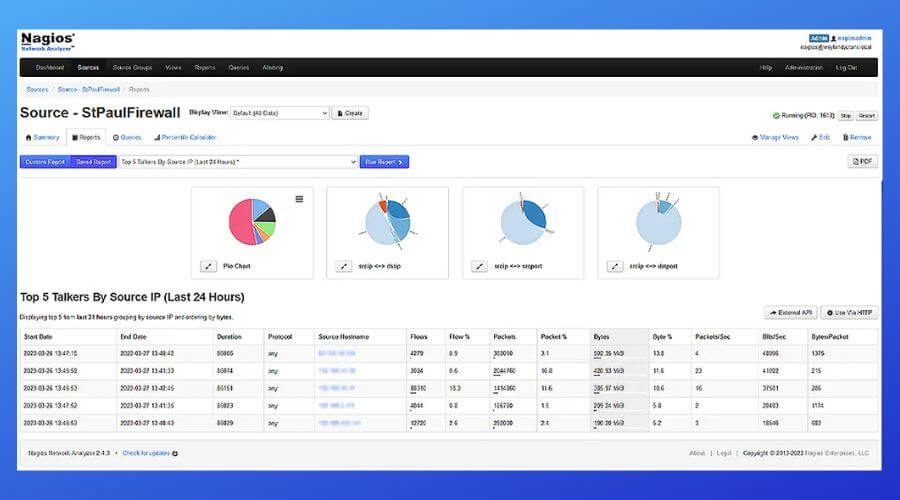
Task: Expand the srcip <=> srcport chart
Action: coord(479,266)
